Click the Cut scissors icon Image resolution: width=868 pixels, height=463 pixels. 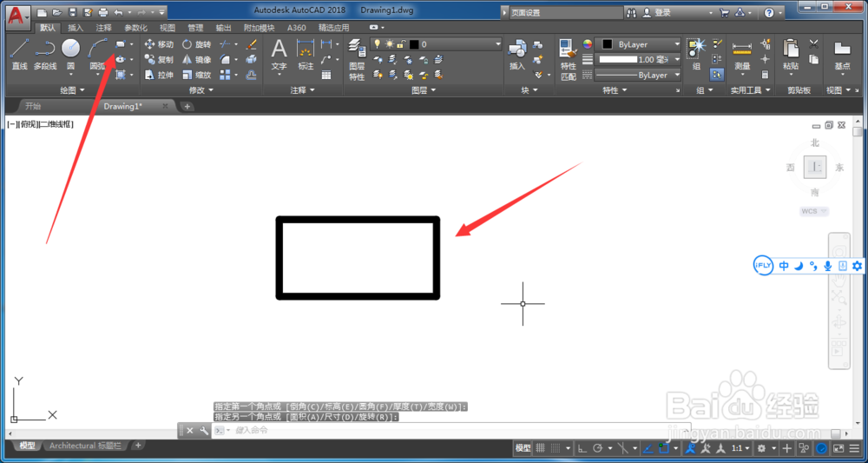point(814,43)
